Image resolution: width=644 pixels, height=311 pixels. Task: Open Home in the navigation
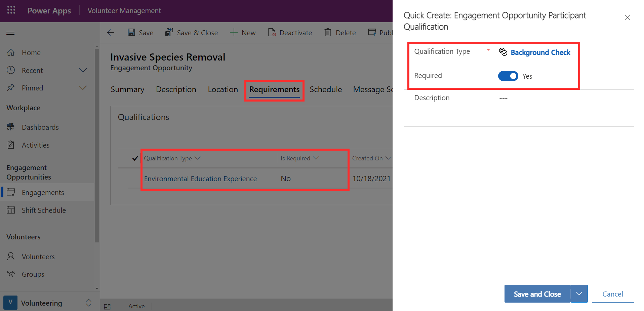[x=31, y=53]
